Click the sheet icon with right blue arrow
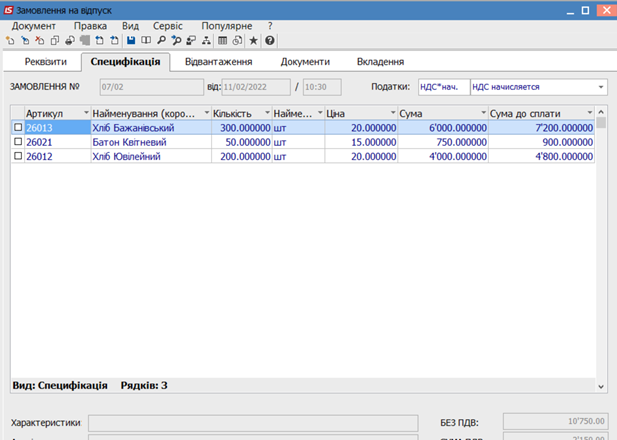The image size is (617, 440). 114,41
